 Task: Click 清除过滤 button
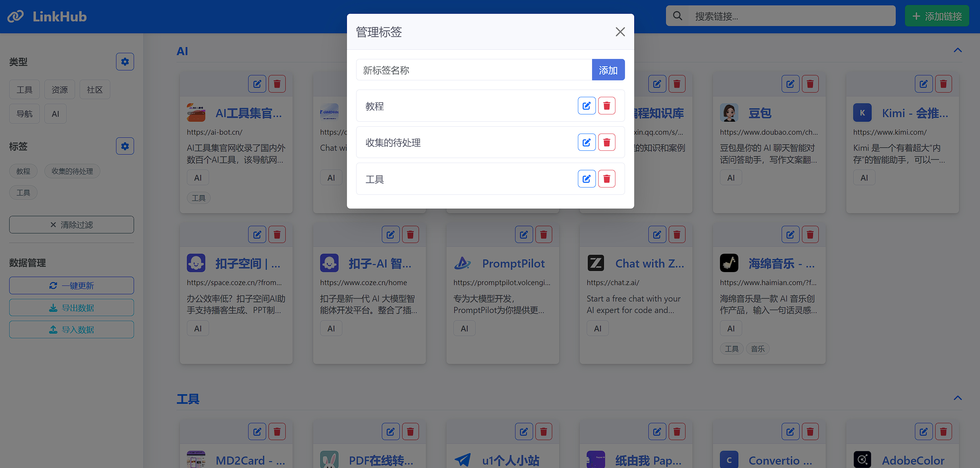click(x=72, y=225)
